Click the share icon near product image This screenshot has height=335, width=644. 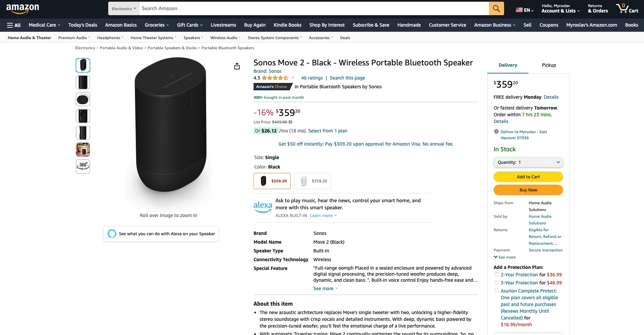237,66
